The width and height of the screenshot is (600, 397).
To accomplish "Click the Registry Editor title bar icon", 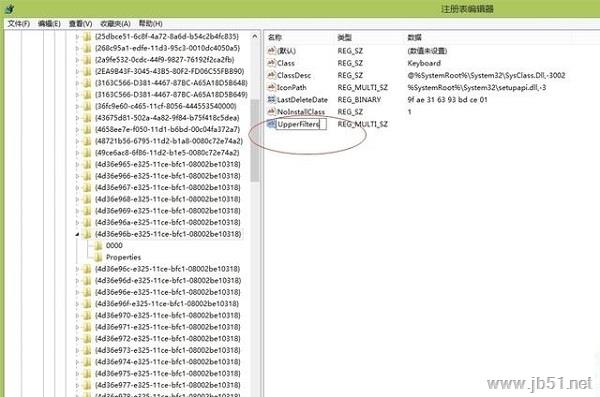I will [10, 9].
